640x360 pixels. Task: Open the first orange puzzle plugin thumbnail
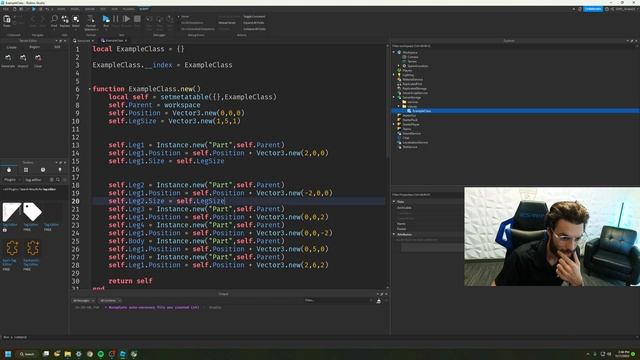pos(12,248)
